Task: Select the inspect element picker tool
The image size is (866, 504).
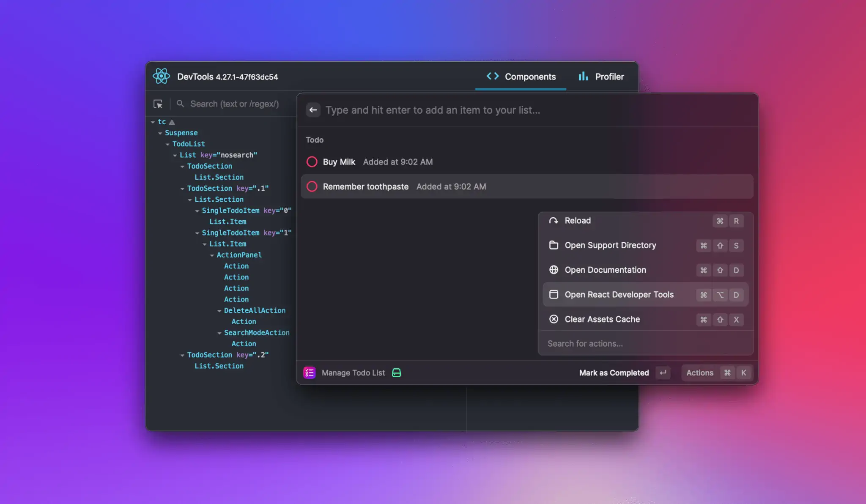Action: click(159, 104)
